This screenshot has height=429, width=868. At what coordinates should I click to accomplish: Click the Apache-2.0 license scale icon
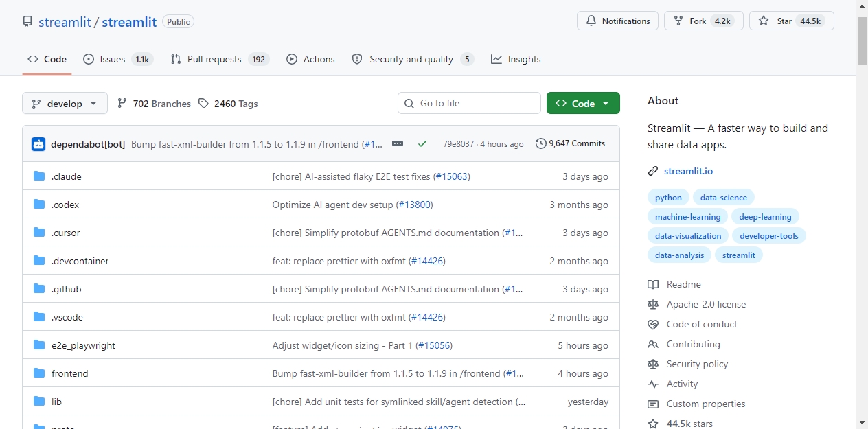[653, 304]
